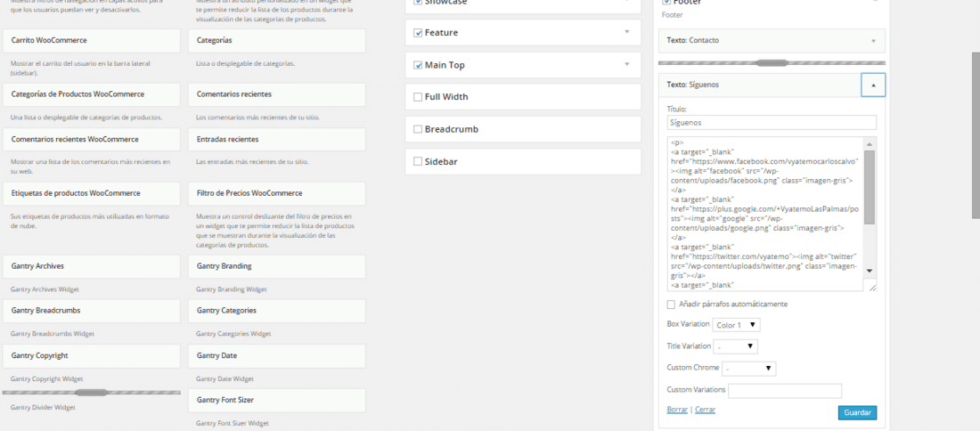Click the Texto: Síguenos widget title
The width and height of the screenshot is (980, 431).
point(692,85)
